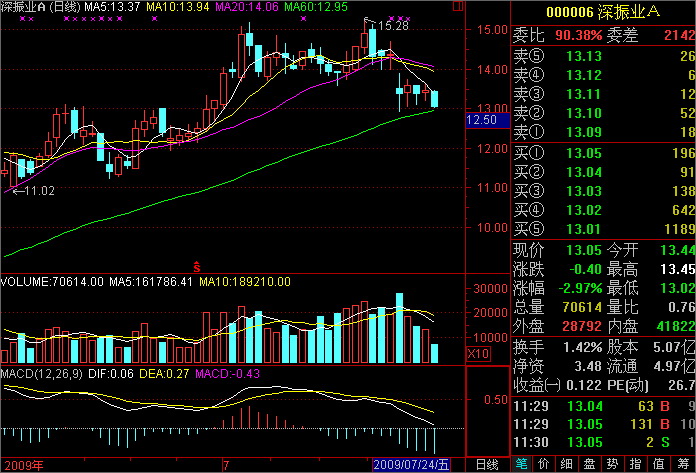
Task: Click the 日线 period selector
Action: point(486,465)
